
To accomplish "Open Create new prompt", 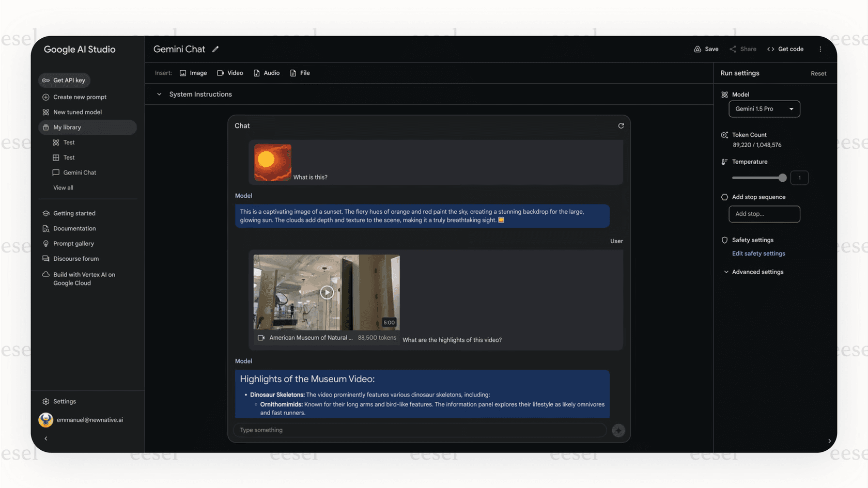I will [x=79, y=97].
